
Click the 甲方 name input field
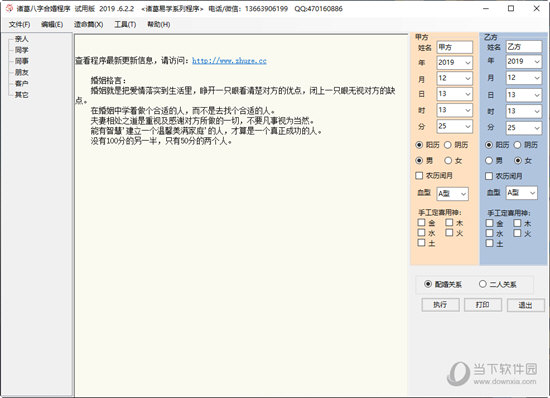tap(455, 47)
